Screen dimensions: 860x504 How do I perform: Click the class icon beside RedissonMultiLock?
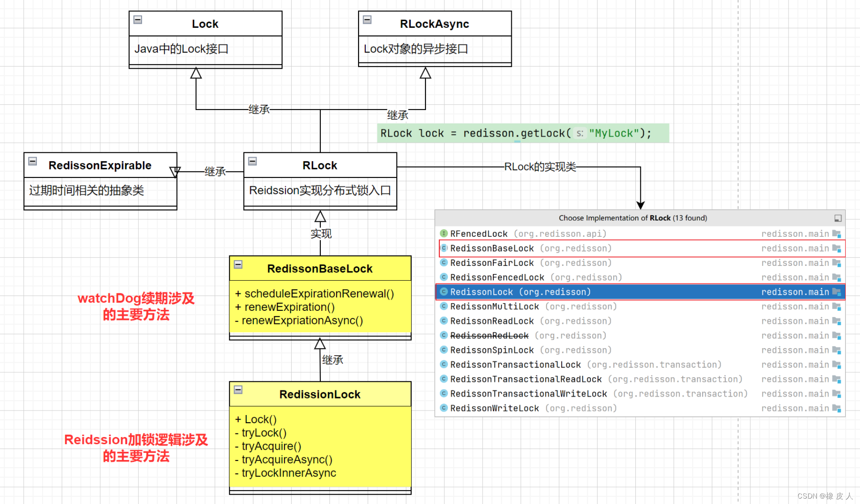(x=443, y=306)
